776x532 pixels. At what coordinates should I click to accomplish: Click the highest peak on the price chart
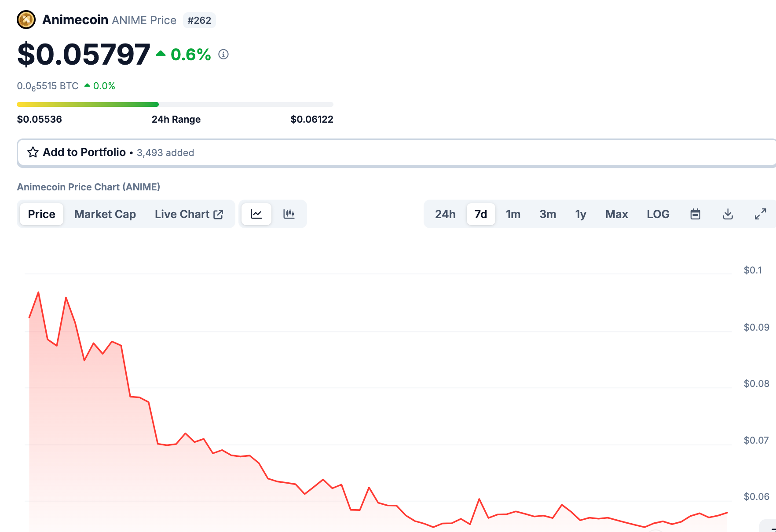coord(39,292)
